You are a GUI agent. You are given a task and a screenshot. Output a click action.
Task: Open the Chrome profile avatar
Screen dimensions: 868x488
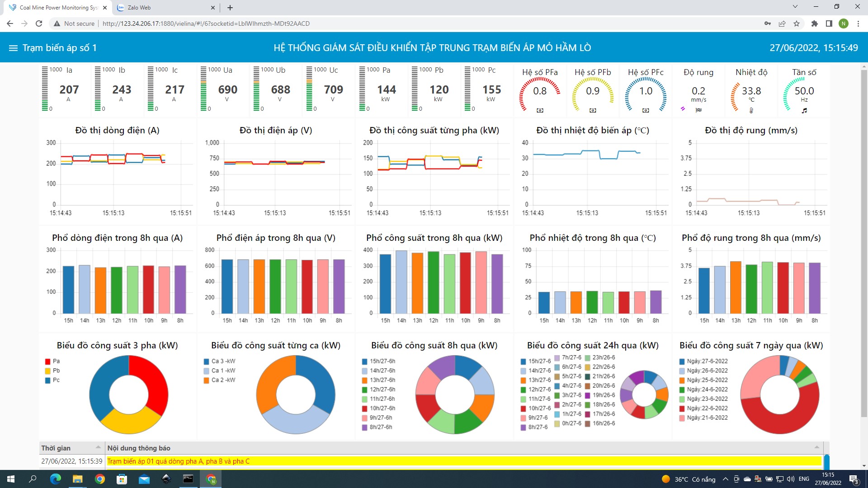click(844, 23)
